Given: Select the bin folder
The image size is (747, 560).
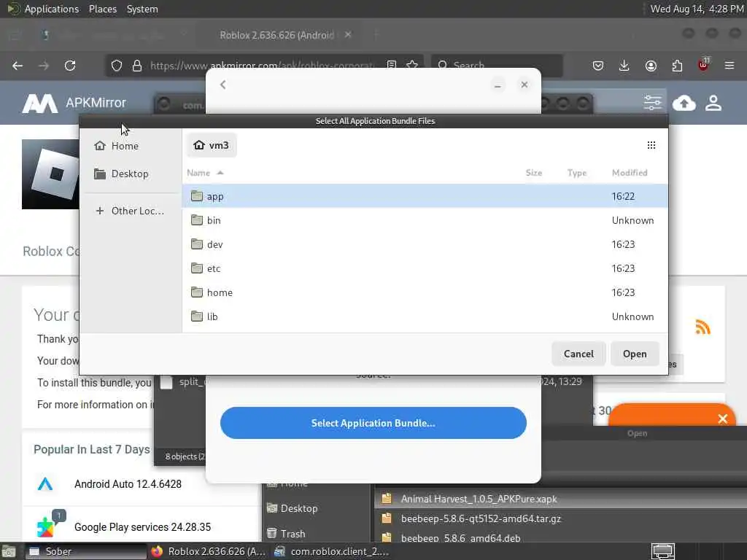Looking at the screenshot, I should tap(425, 220).
